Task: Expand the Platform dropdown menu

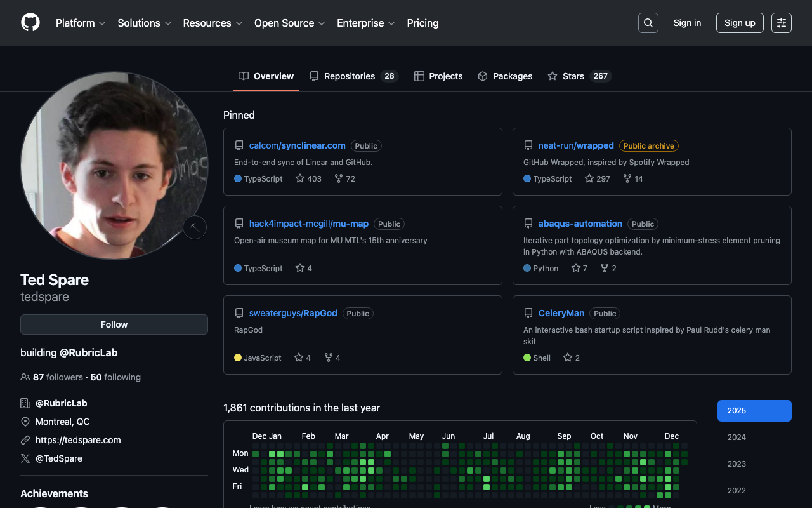Action: tap(81, 23)
